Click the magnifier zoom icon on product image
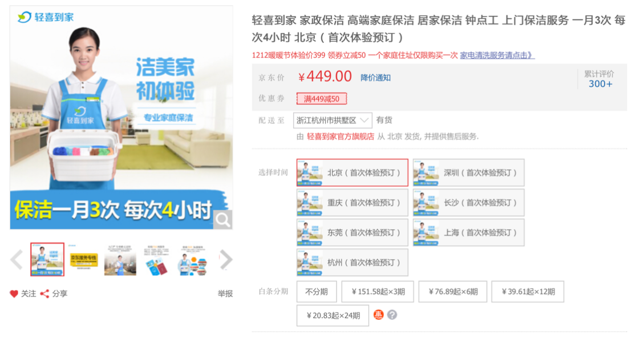 coord(222,220)
